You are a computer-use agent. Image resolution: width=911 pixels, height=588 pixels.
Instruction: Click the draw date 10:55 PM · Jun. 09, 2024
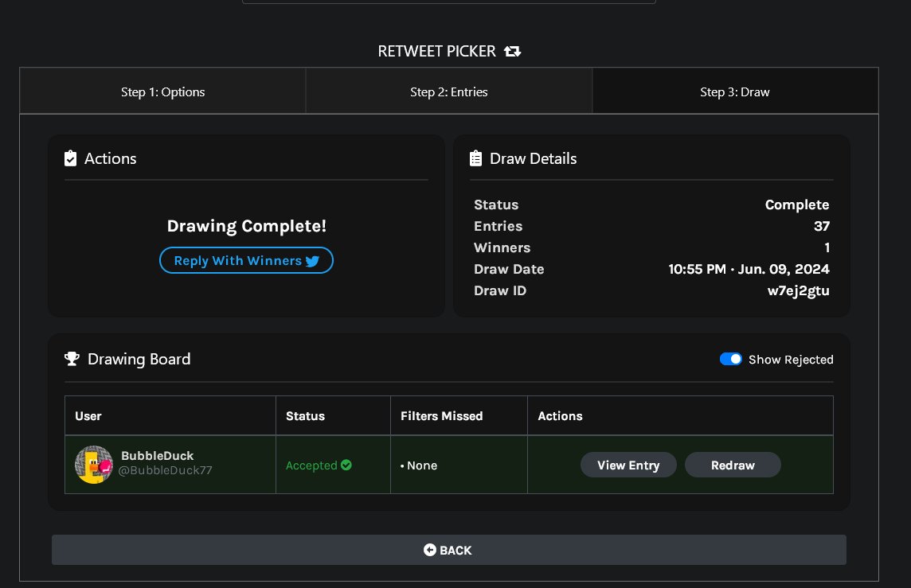click(x=749, y=269)
